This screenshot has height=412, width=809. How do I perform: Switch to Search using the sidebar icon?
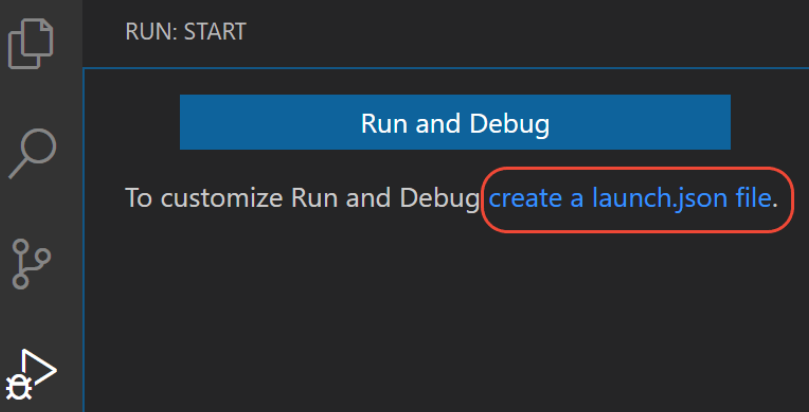point(33,152)
